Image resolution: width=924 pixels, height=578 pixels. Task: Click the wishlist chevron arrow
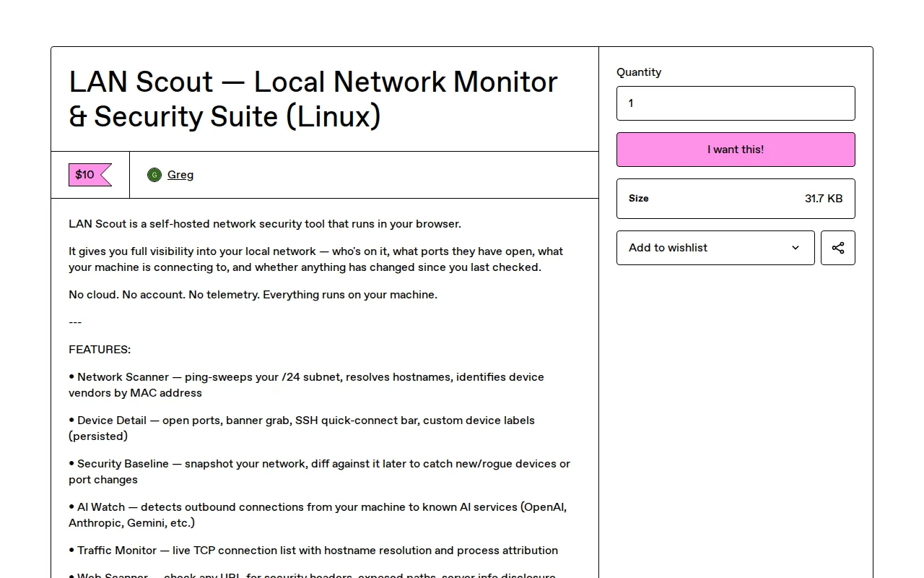(x=796, y=248)
